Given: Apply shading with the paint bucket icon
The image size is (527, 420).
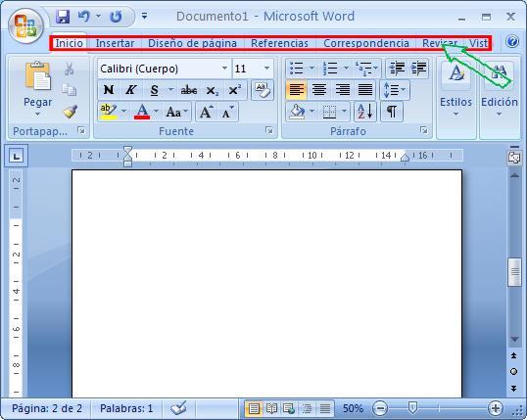Looking at the screenshot, I should [x=297, y=112].
